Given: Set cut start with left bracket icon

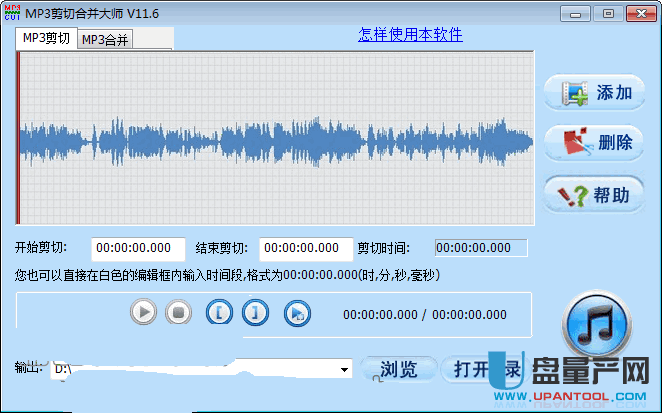Looking at the screenshot, I should coord(219,312).
